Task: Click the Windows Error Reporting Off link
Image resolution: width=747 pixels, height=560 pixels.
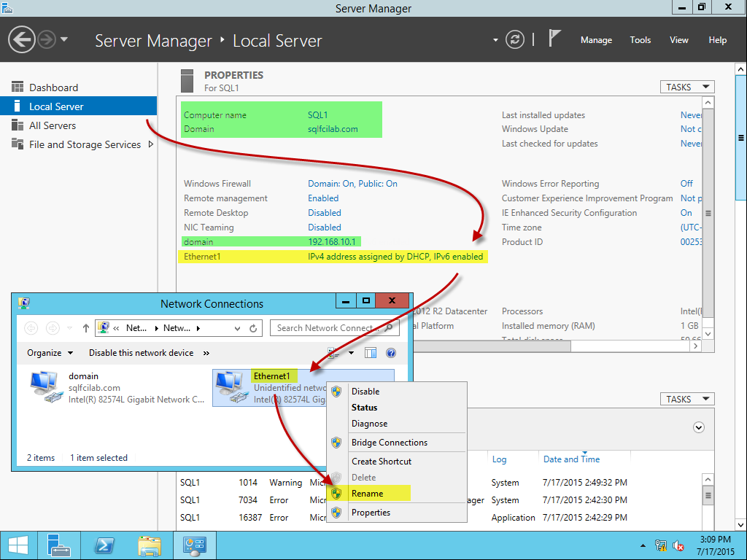Action: (x=686, y=184)
